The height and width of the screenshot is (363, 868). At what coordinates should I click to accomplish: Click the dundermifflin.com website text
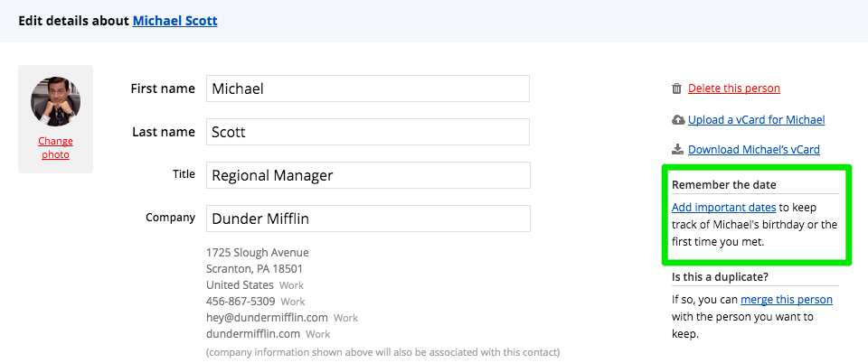point(252,334)
